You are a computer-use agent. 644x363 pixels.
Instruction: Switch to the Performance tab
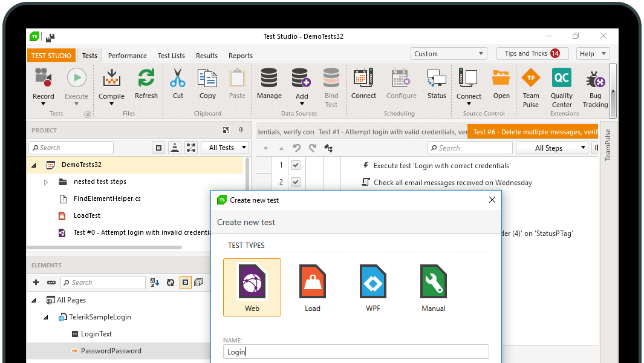[128, 56]
